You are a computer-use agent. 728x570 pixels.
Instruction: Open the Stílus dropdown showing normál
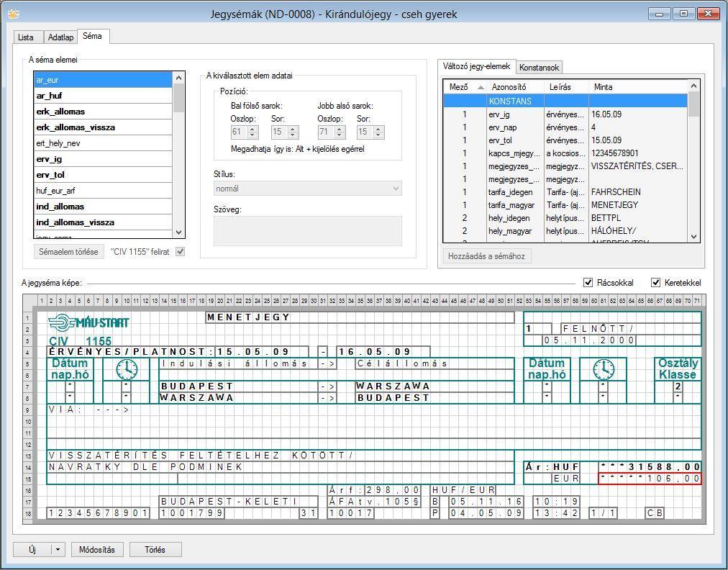[x=307, y=189]
